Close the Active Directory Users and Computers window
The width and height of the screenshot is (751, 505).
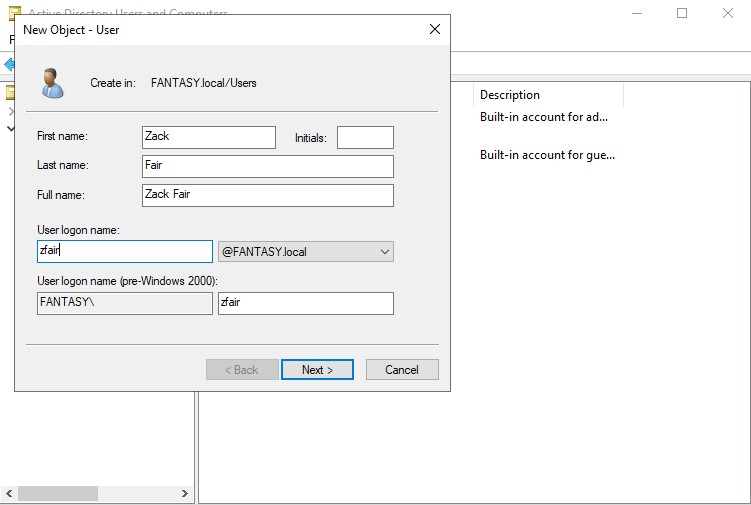pyautogui.click(x=728, y=13)
